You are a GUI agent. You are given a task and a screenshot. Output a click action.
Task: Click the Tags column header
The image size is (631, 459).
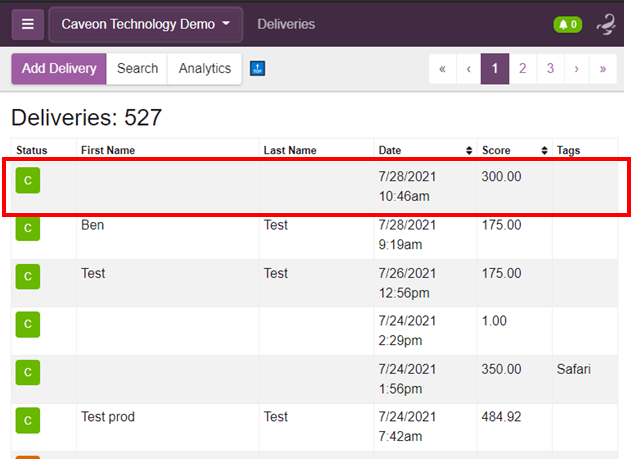coord(568,150)
